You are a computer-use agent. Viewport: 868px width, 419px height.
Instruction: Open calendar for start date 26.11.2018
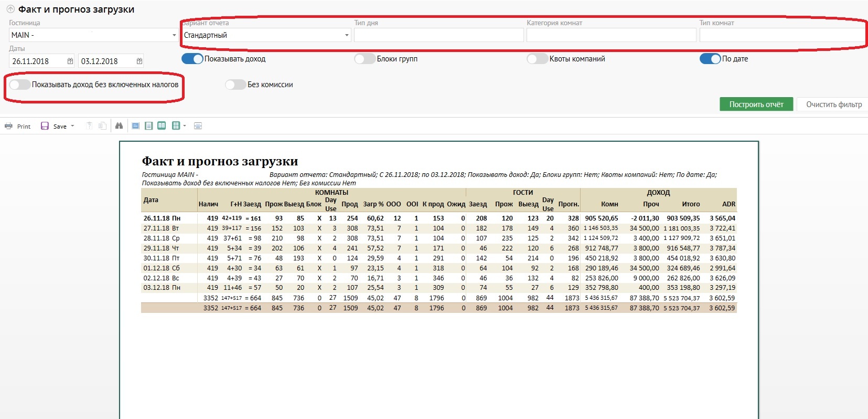click(70, 61)
